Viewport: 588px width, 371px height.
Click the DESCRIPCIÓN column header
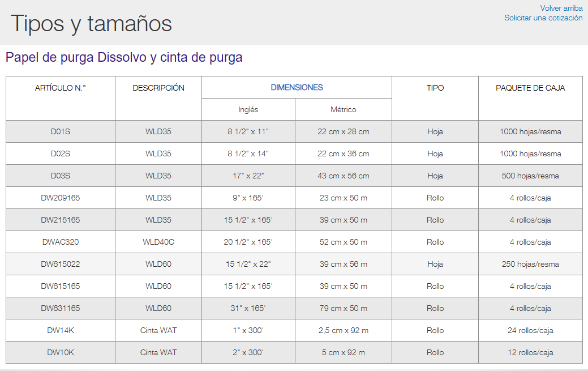click(158, 88)
